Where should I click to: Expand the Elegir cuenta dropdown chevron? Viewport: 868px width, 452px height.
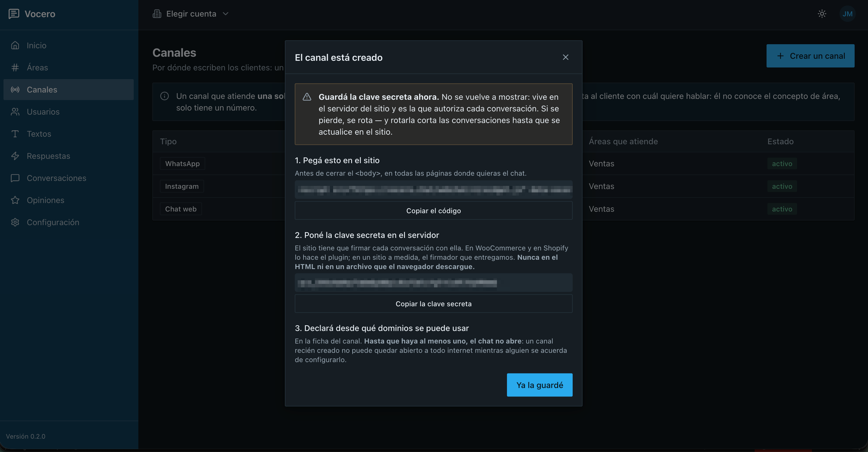226,14
